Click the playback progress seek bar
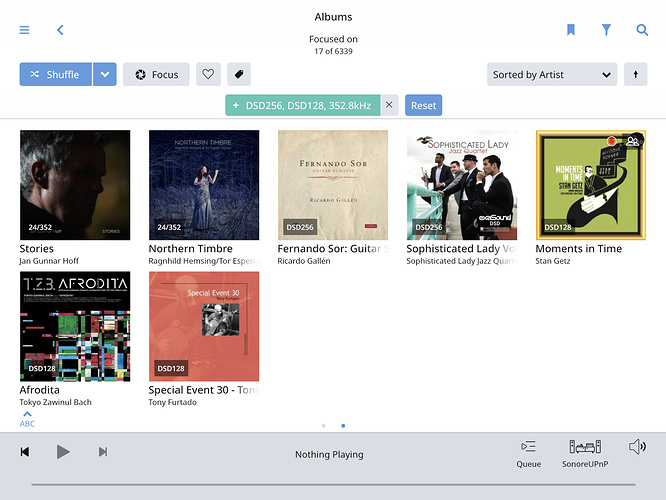The width and height of the screenshot is (666, 500). pyautogui.click(x=333, y=484)
